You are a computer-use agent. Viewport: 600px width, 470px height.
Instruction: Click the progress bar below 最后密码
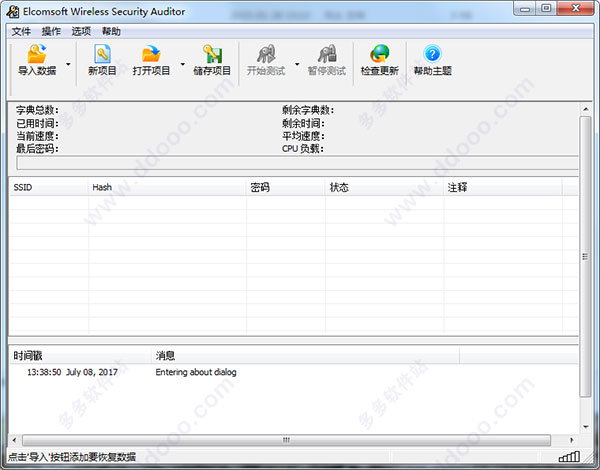(297, 163)
